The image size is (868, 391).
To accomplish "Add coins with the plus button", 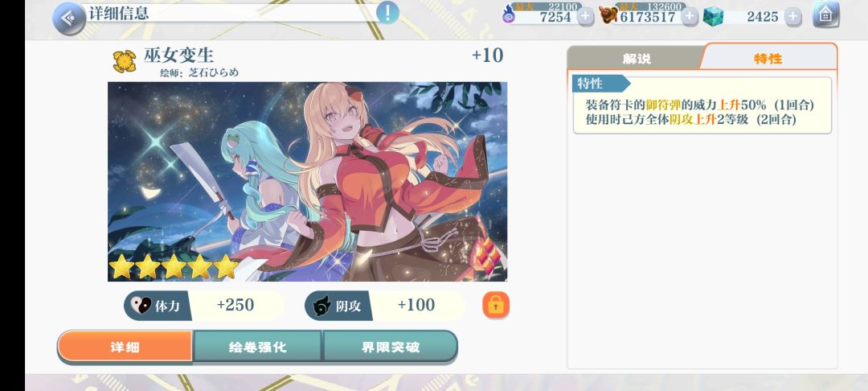I will (690, 17).
